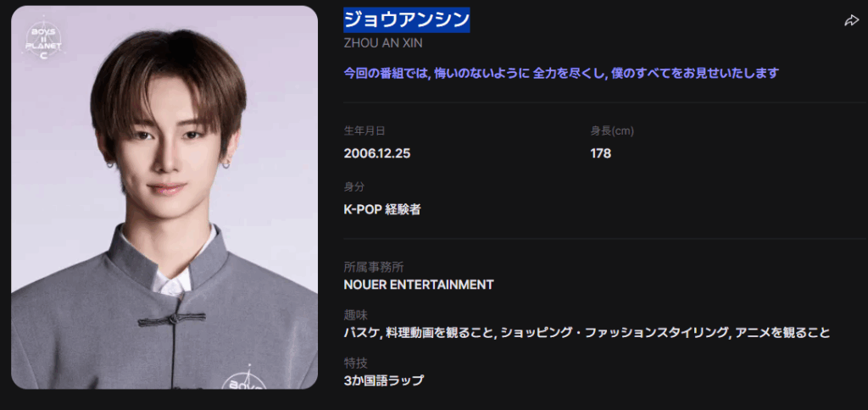This screenshot has width=868, height=410.
Task: Click the 特技 label
Action: (x=356, y=363)
